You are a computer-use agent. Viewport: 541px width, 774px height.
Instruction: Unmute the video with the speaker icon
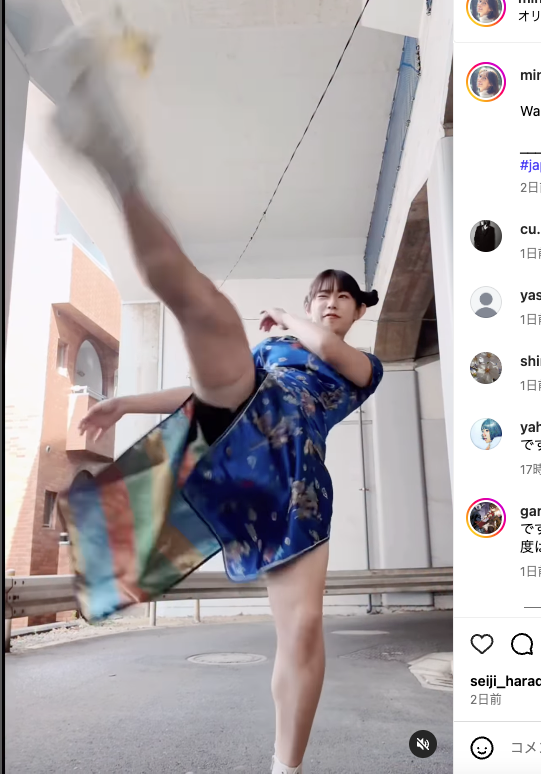423,744
